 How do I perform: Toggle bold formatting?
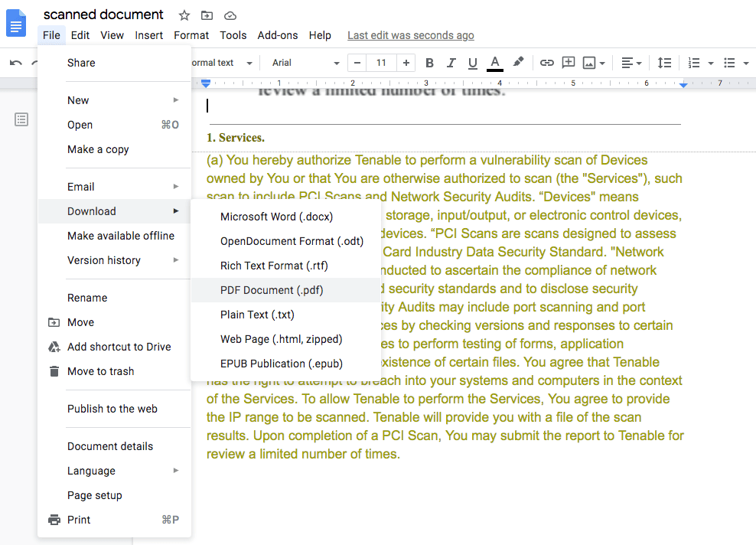click(x=429, y=63)
